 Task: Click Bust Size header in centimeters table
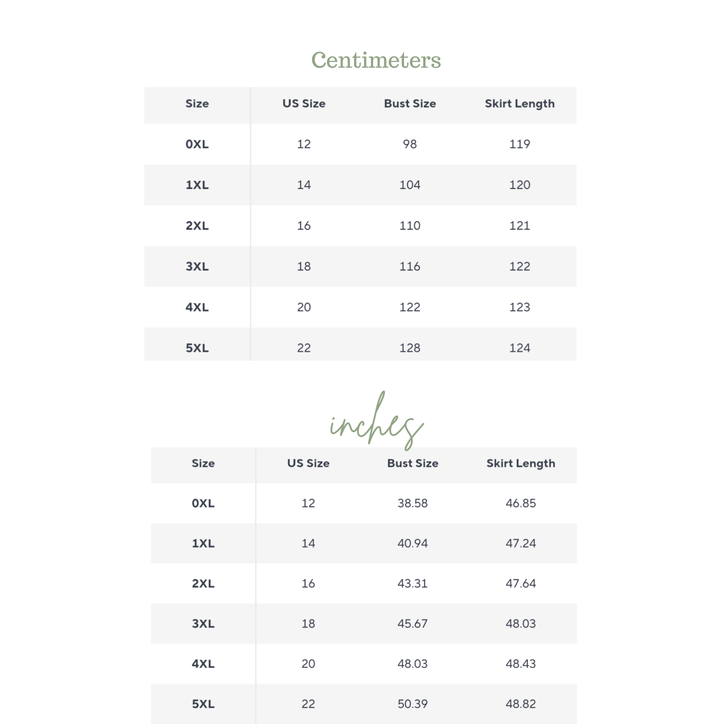pyautogui.click(x=409, y=104)
